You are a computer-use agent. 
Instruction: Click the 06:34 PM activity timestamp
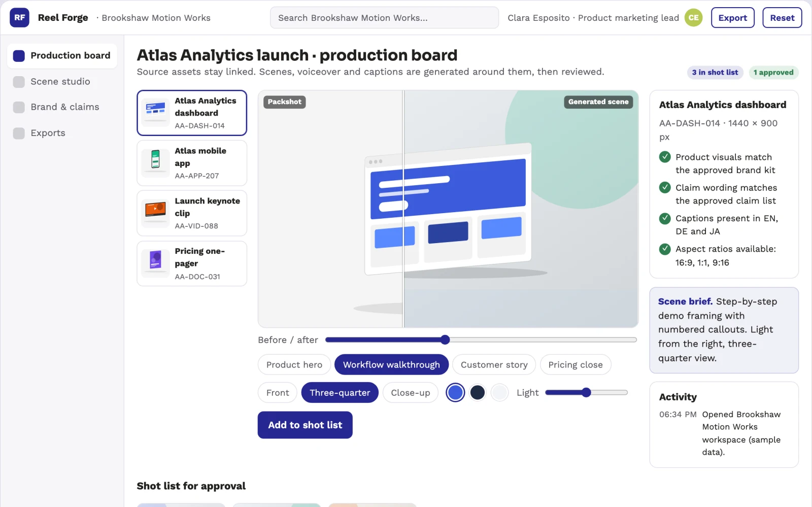tap(678, 414)
